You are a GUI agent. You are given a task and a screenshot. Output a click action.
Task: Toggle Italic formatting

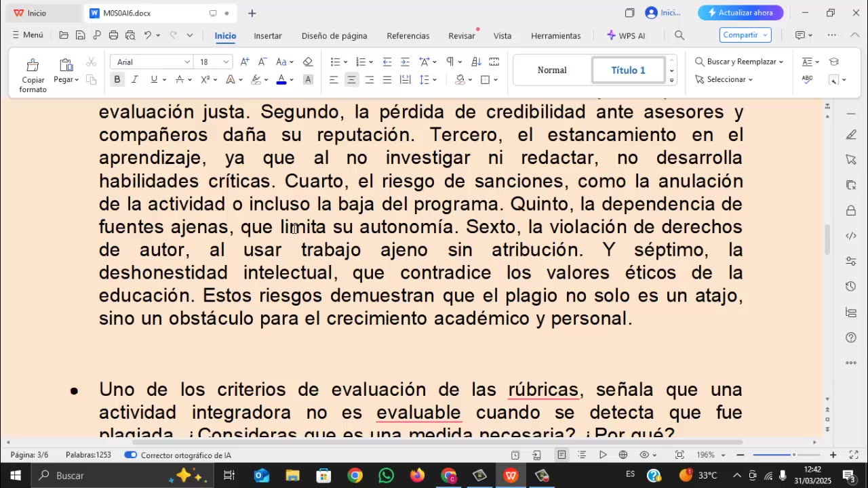click(x=134, y=79)
